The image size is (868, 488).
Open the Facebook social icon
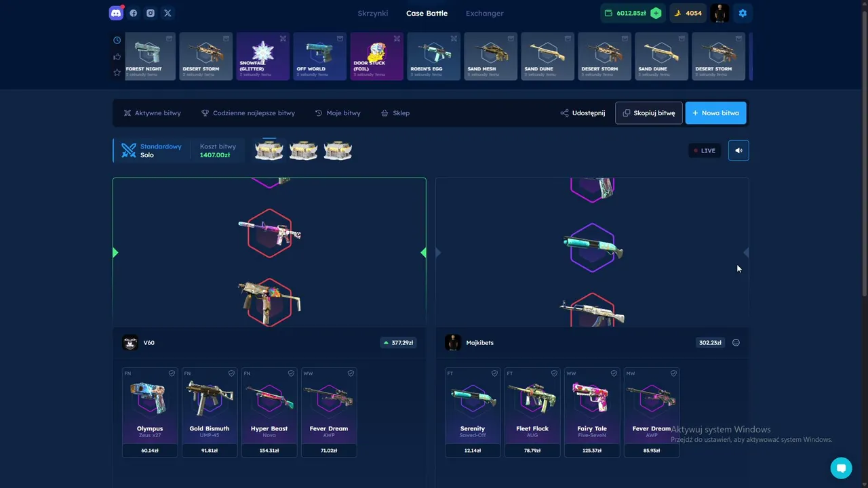(x=133, y=13)
